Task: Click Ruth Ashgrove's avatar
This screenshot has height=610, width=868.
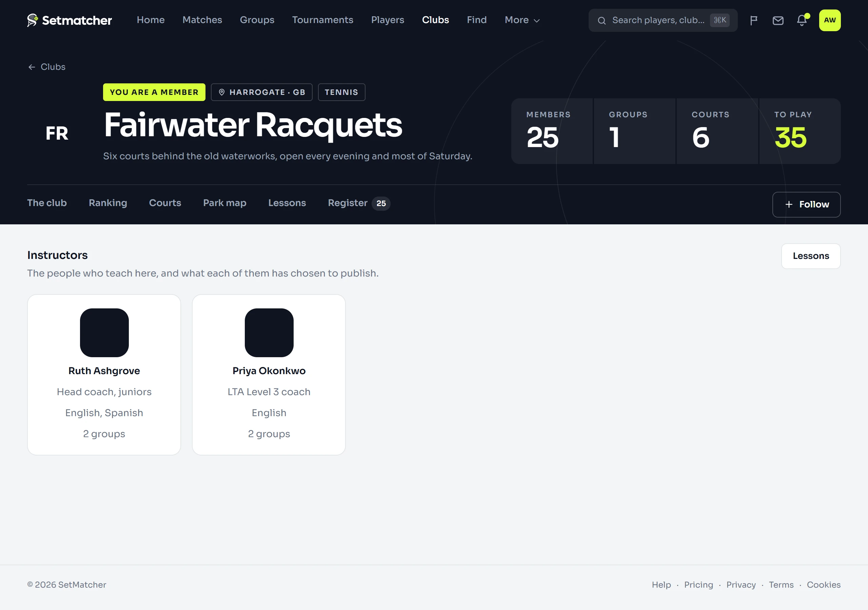Action: pos(104,332)
